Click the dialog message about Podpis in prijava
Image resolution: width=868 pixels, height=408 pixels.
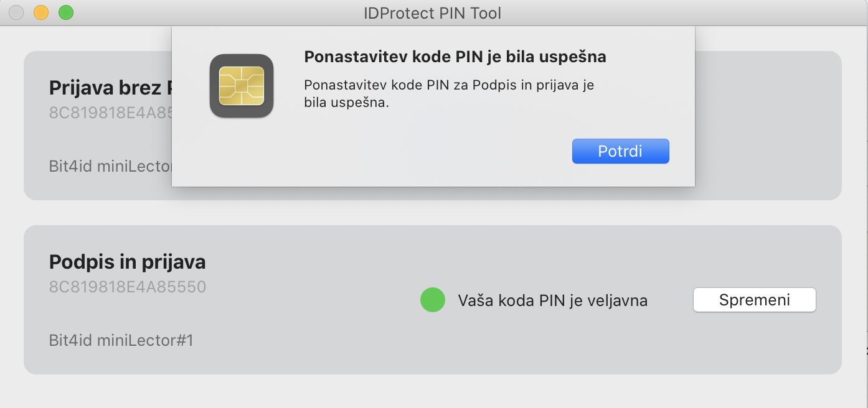(x=449, y=94)
